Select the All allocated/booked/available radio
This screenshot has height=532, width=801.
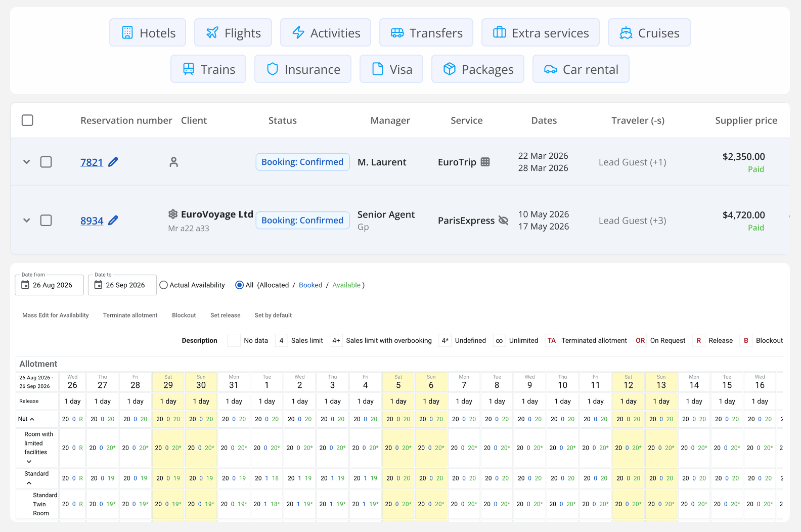pyautogui.click(x=240, y=285)
